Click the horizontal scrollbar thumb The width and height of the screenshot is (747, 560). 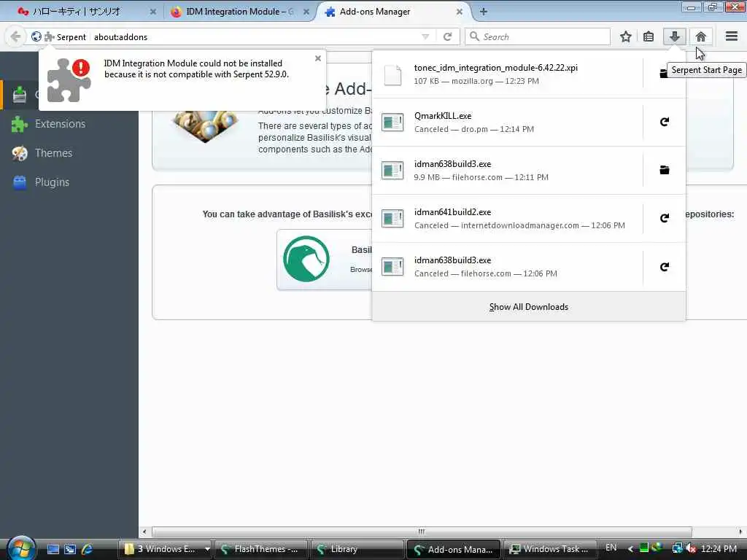(422, 532)
